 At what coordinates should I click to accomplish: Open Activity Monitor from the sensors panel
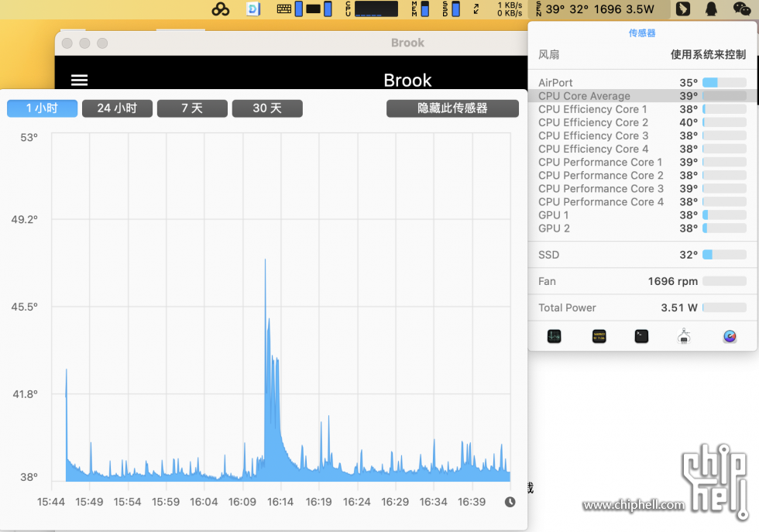click(x=554, y=336)
